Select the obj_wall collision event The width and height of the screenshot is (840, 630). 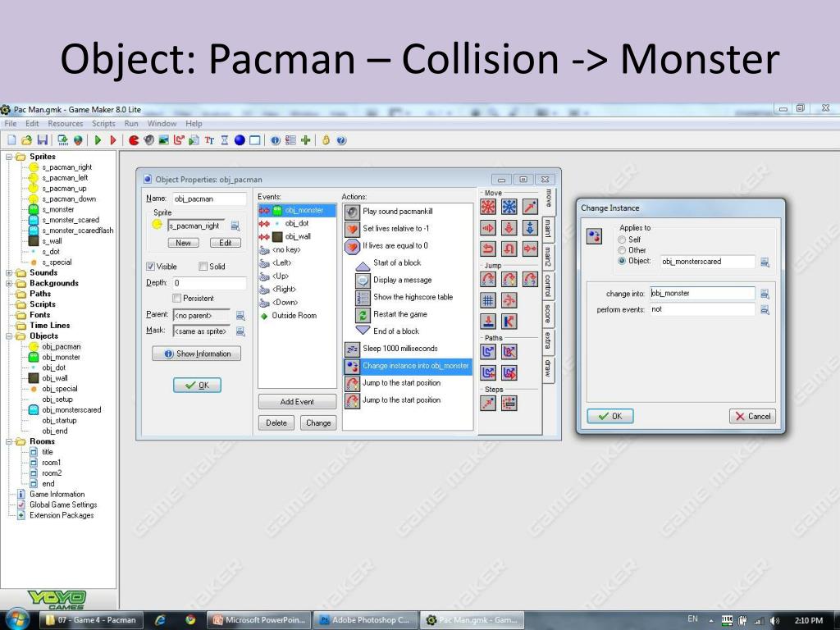click(x=297, y=236)
